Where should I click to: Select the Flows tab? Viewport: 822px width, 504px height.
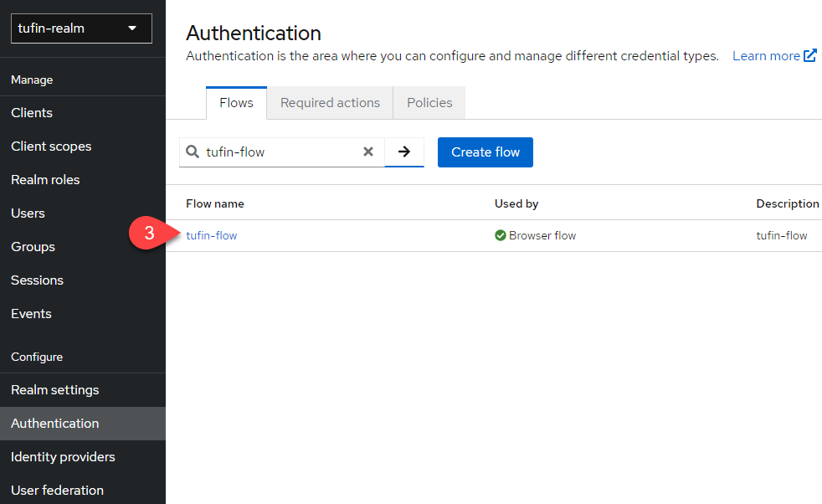point(236,103)
